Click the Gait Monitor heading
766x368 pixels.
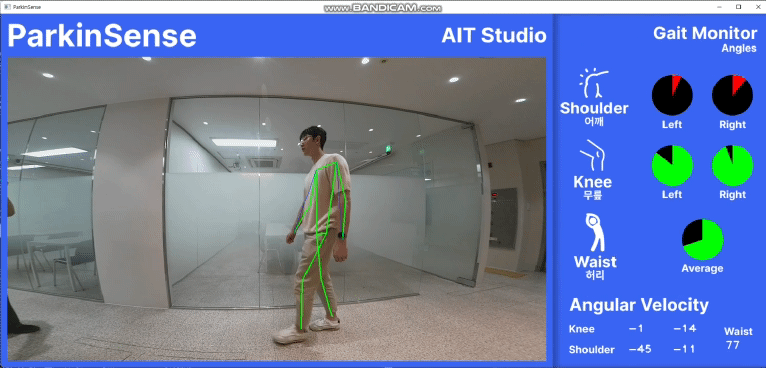[705, 33]
